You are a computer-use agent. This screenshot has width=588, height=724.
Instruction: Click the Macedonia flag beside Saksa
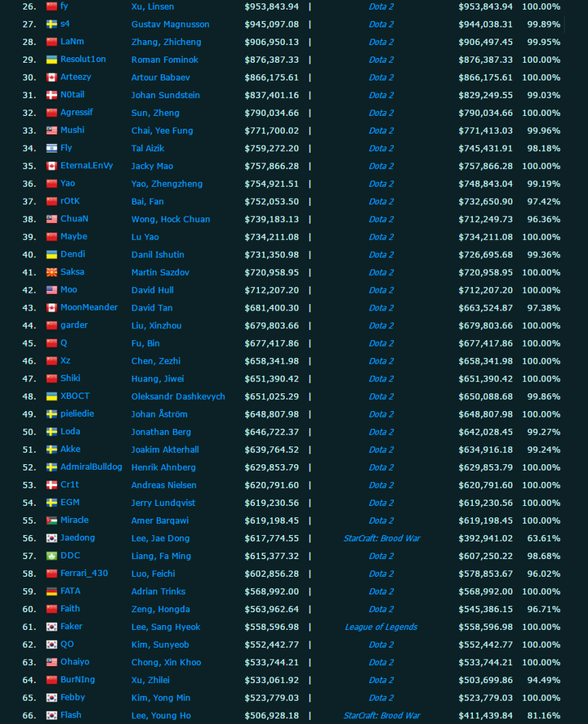click(51, 272)
